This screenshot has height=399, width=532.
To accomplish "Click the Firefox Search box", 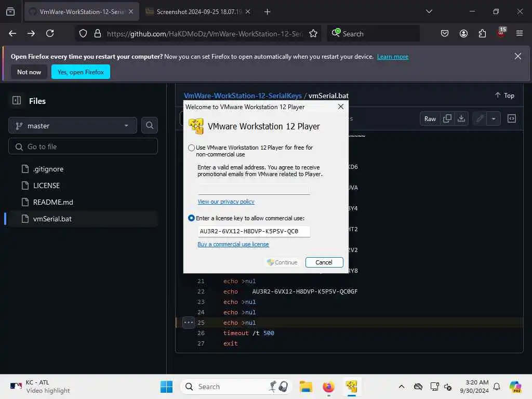I will (x=373, y=34).
